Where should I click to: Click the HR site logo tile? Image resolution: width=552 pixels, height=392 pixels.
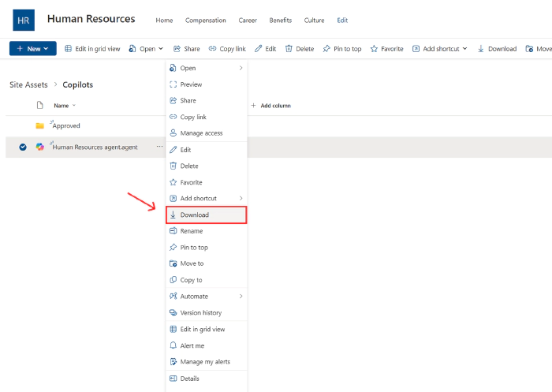pyautogui.click(x=24, y=20)
